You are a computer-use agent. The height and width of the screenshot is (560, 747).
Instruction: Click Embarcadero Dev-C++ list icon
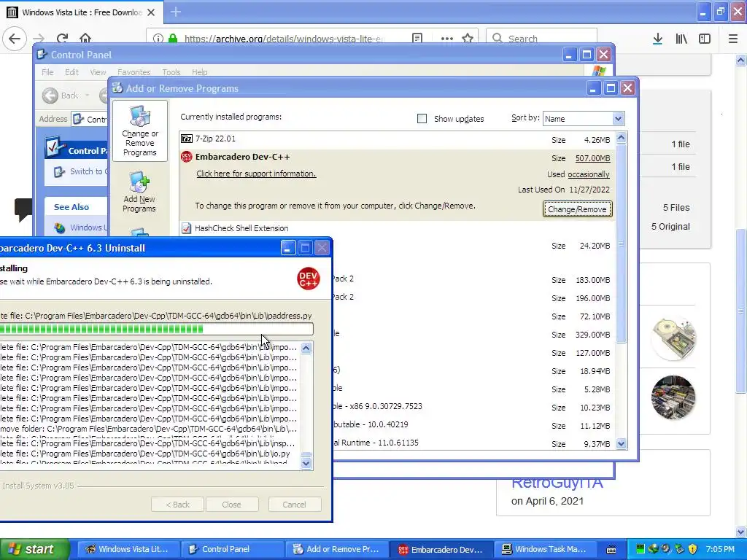tap(187, 157)
